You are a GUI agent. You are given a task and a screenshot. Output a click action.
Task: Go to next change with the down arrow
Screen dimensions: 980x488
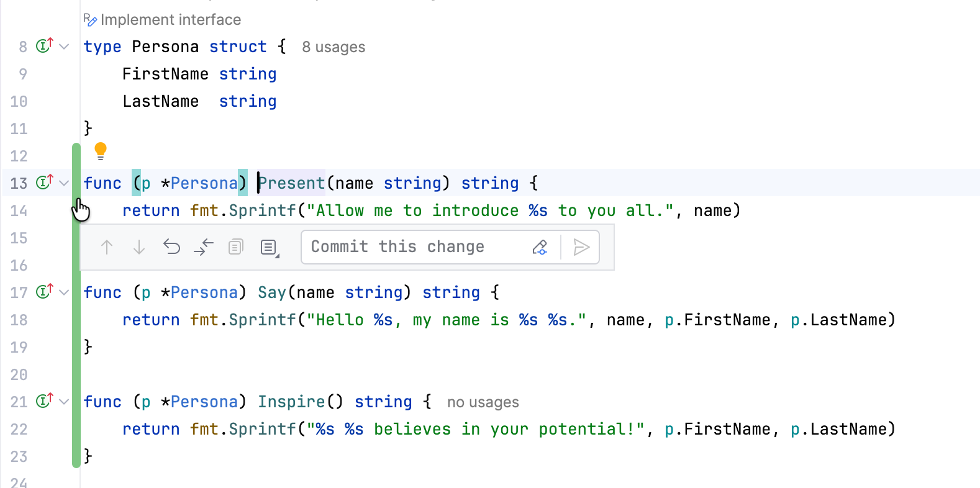click(x=139, y=247)
